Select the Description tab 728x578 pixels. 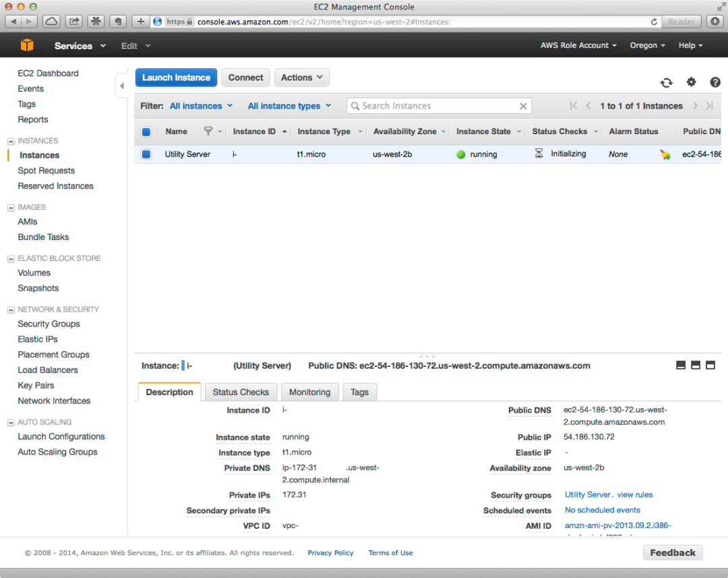(169, 392)
